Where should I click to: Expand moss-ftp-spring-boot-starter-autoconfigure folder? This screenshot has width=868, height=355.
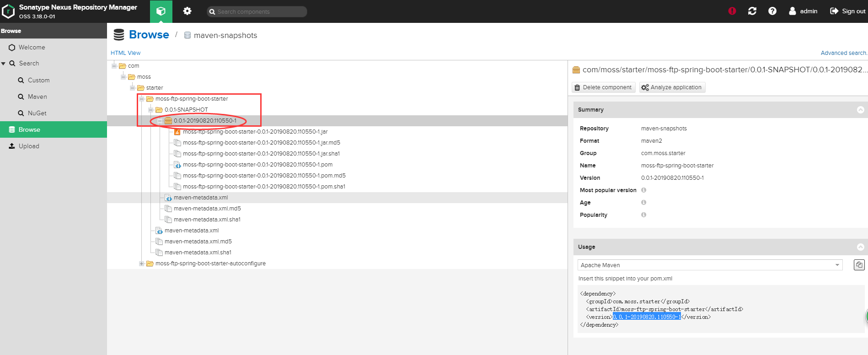coord(142,264)
